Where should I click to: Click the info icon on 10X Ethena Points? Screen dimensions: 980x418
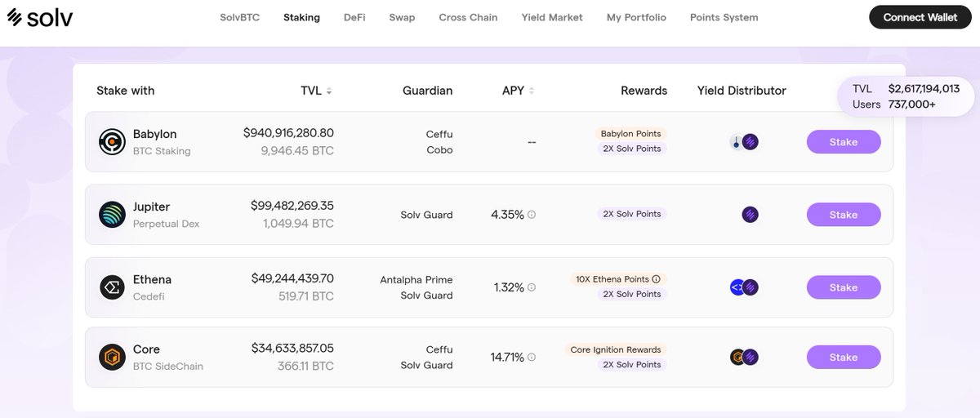tap(656, 279)
